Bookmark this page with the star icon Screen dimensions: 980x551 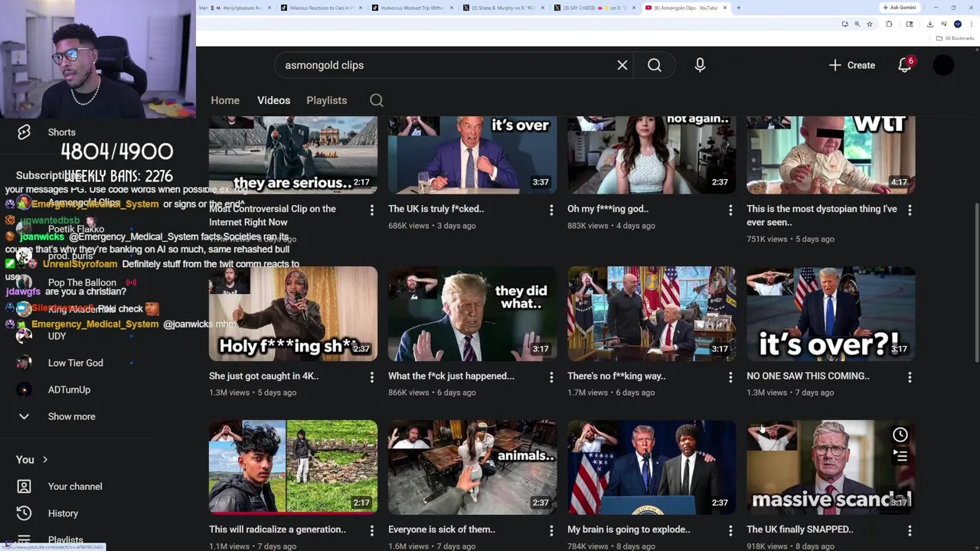[870, 24]
